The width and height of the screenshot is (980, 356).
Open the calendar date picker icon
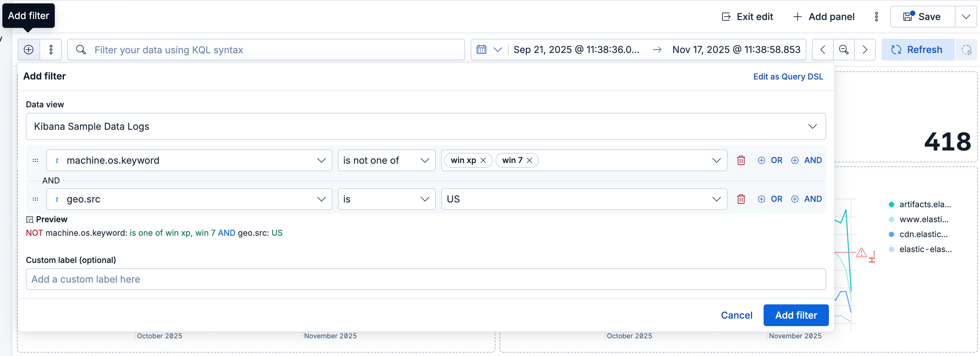pos(481,49)
